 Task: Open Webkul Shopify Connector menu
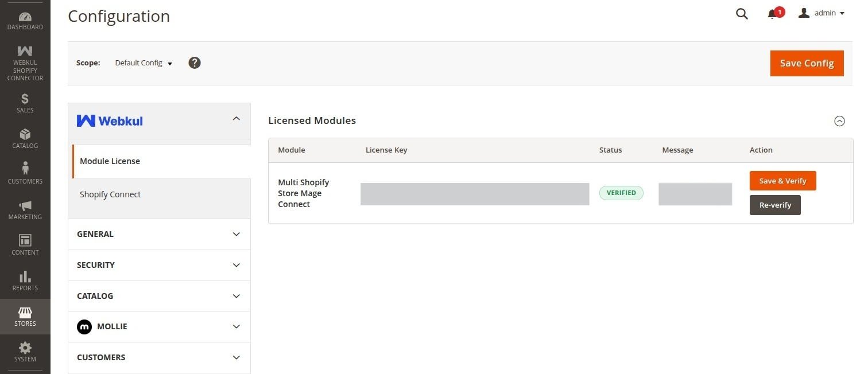tap(25, 63)
